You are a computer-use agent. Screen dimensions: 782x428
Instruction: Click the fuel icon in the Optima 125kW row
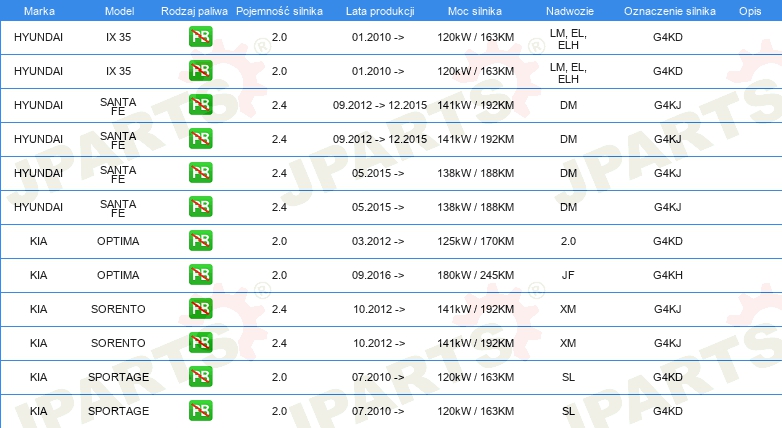pos(200,240)
